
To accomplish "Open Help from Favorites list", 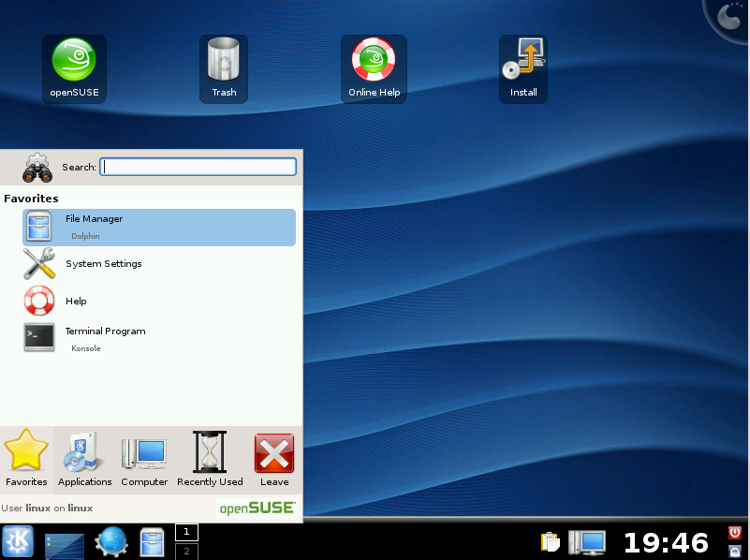I will (159, 301).
